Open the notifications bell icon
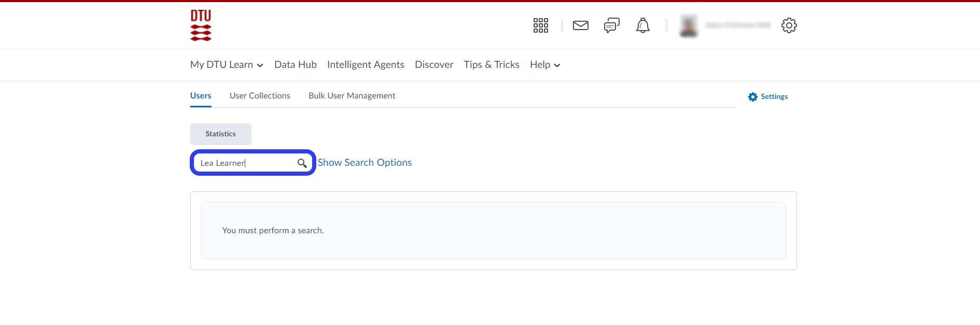 pos(642,25)
